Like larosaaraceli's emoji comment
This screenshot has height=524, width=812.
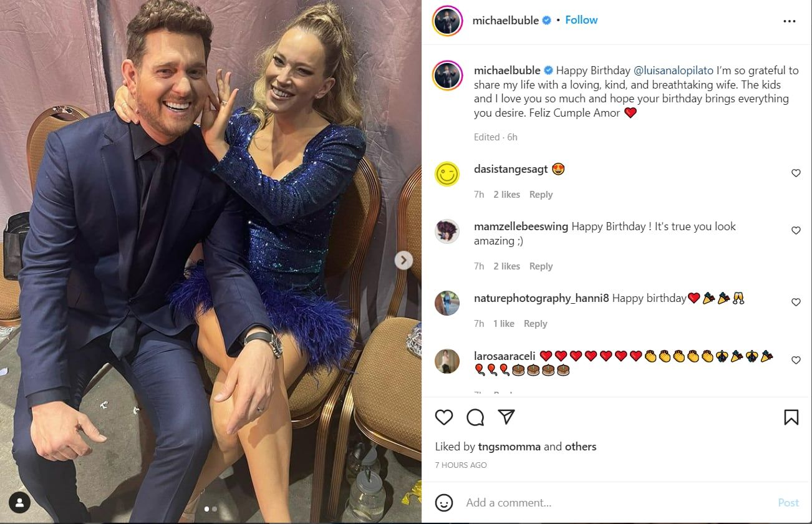(x=796, y=360)
